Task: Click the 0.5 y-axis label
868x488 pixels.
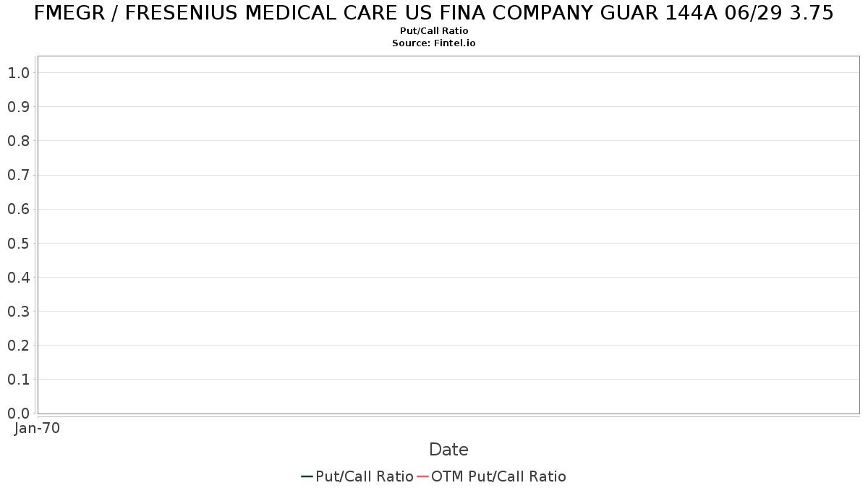Action: click(x=18, y=243)
